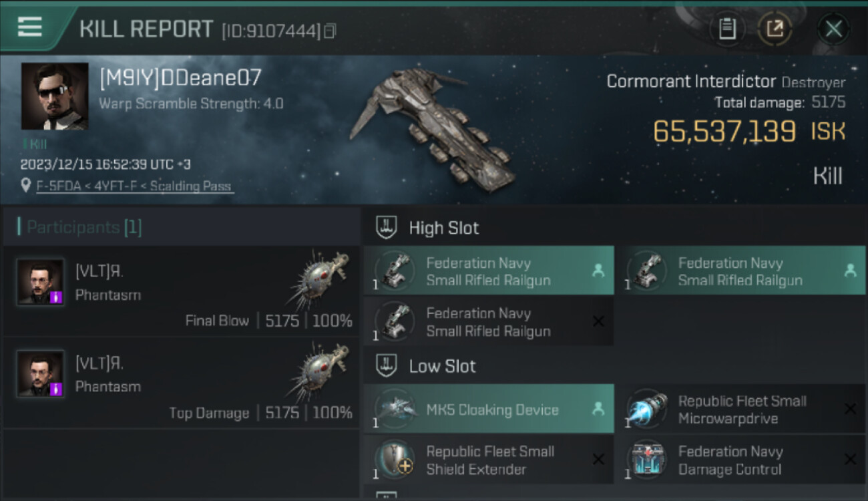
Task: Open the Scalding Pass location link
Action: pyautogui.click(x=134, y=186)
